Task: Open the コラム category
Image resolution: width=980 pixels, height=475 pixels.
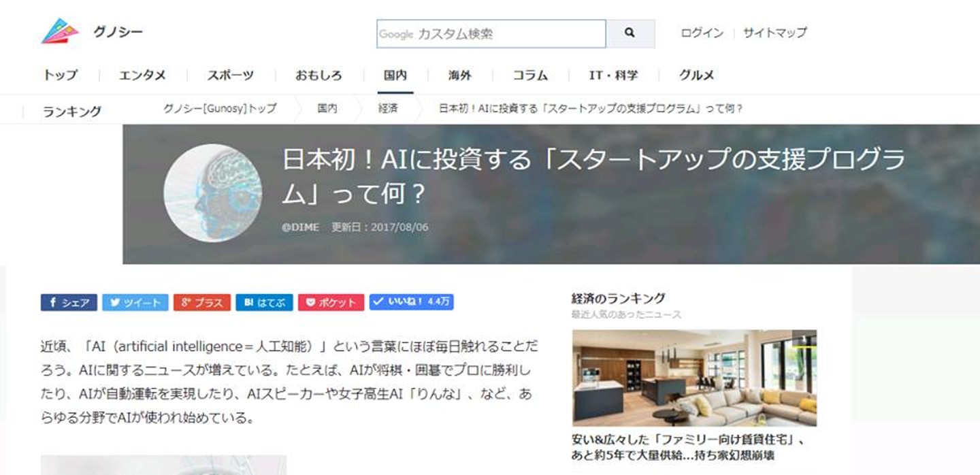Action: click(x=530, y=75)
